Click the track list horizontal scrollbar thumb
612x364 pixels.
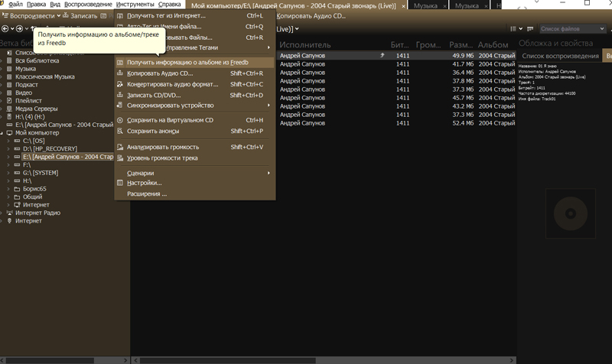click(227, 360)
